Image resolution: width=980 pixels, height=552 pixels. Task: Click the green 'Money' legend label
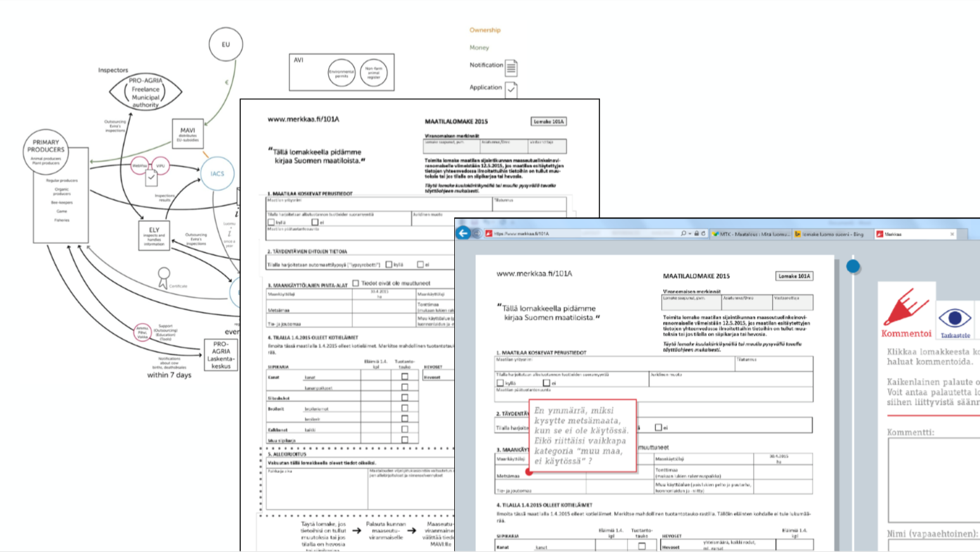[x=479, y=47]
